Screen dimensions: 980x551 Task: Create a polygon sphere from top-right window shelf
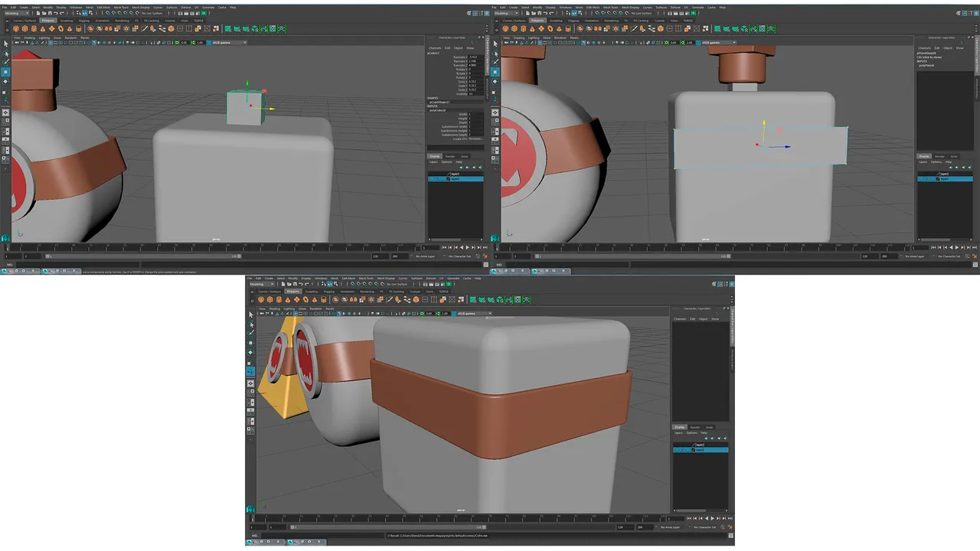coord(506,28)
